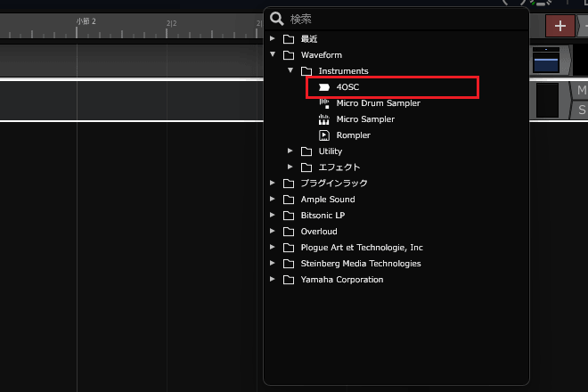Open Plogue Art et Technologie entry
Image resolution: width=588 pixels, height=392 pixels.
point(362,248)
